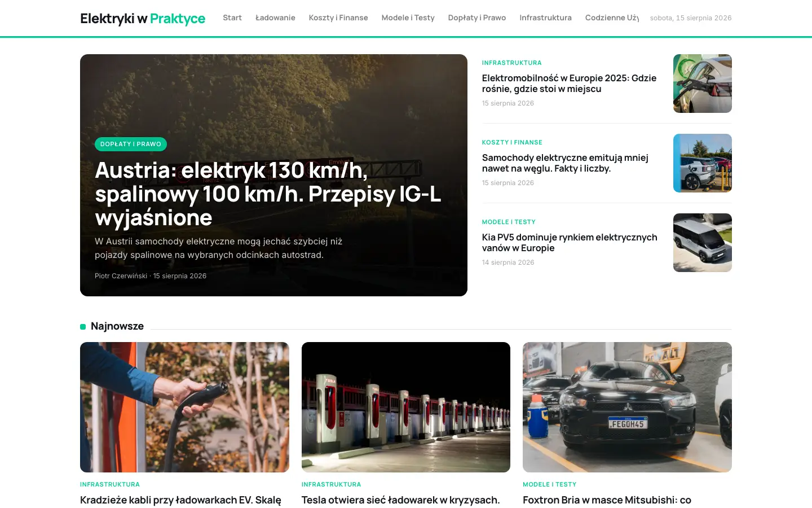Open Elektromobilność w Europie 2025 article
The height and width of the screenshot is (508, 812).
pyautogui.click(x=569, y=84)
